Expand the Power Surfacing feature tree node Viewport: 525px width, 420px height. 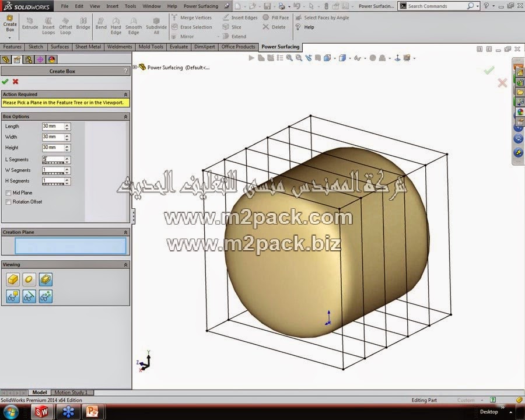135,67
